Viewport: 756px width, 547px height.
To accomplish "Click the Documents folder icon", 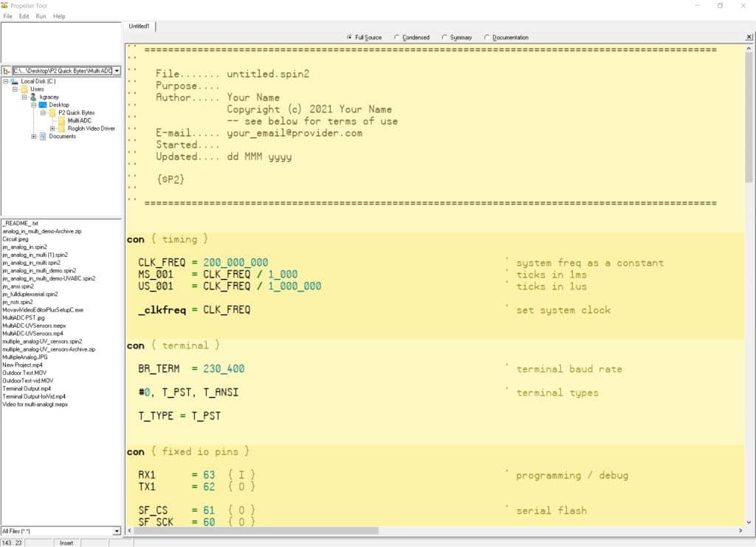I will click(43, 137).
